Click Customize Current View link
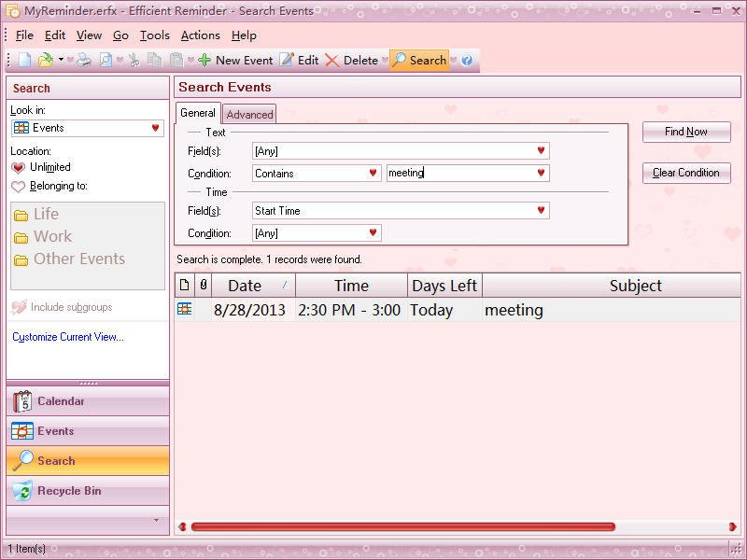Screen dimensions: 747x560 pyautogui.click(x=67, y=337)
